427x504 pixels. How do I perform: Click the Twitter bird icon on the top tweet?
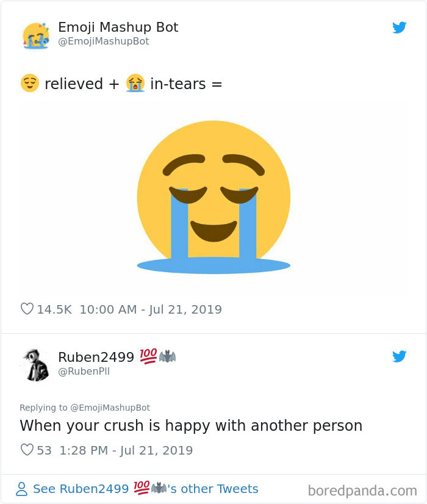[x=400, y=27]
